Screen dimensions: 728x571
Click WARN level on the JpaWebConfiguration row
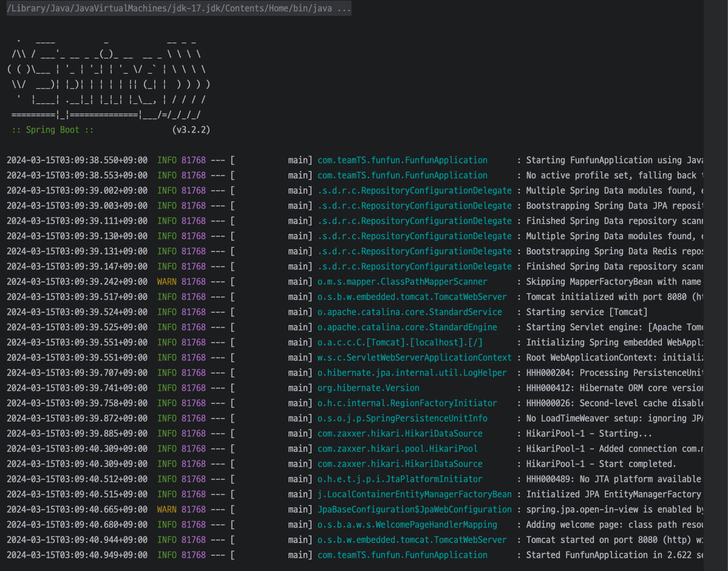coord(167,510)
